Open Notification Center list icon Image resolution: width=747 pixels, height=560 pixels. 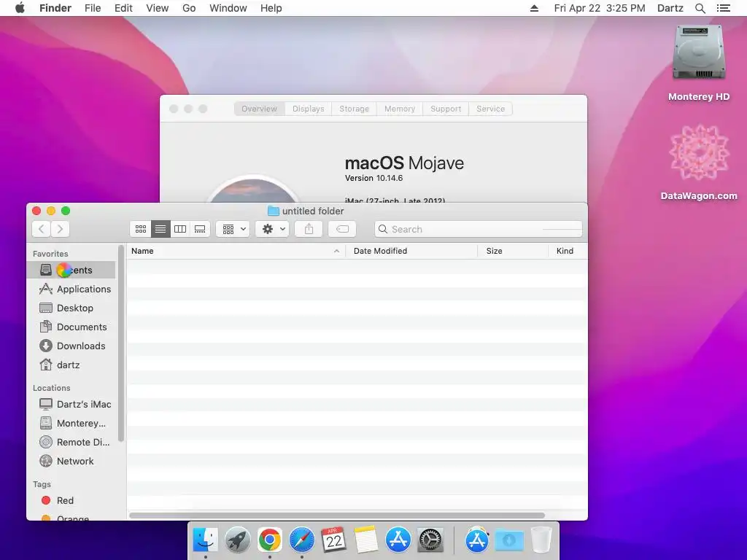(723, 8)
